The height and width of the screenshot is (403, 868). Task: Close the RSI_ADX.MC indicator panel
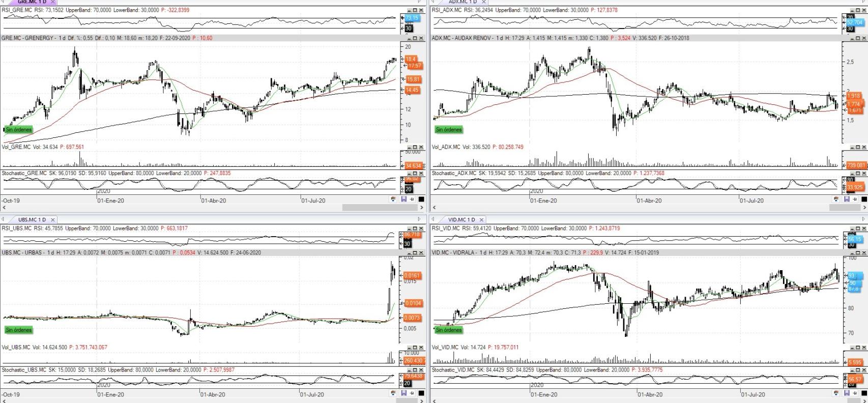pyautogui.click(x=864, y=10)
